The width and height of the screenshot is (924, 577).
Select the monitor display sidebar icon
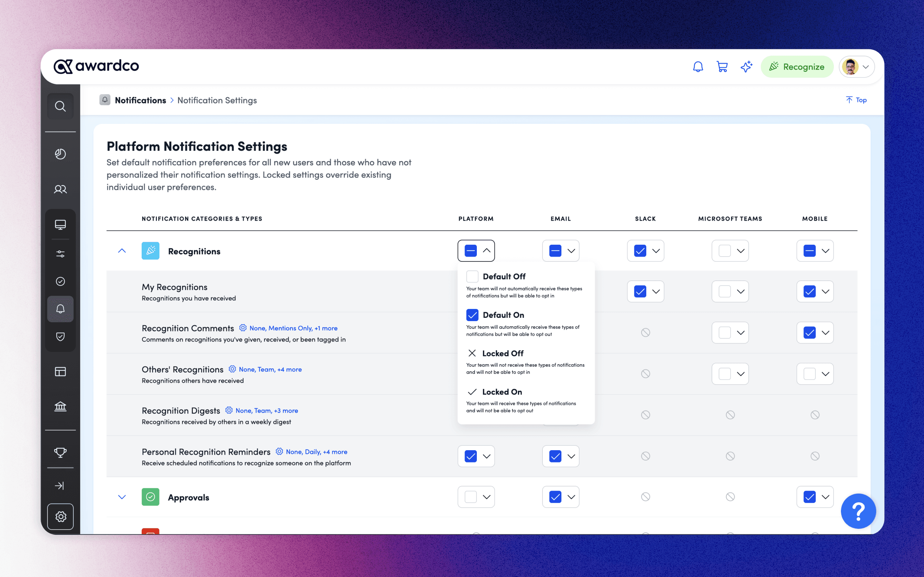point(60,224)
